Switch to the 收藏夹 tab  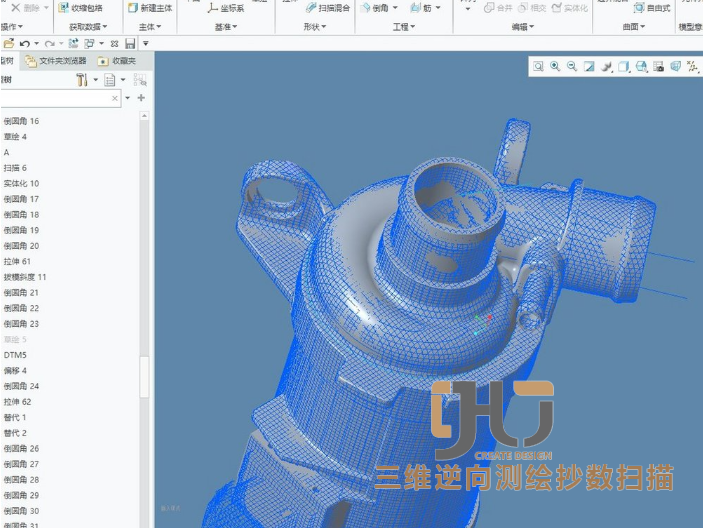point(121,62)
